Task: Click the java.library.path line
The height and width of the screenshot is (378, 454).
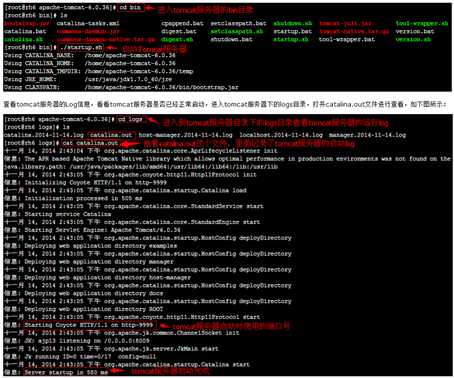Action: click(141, 167)
